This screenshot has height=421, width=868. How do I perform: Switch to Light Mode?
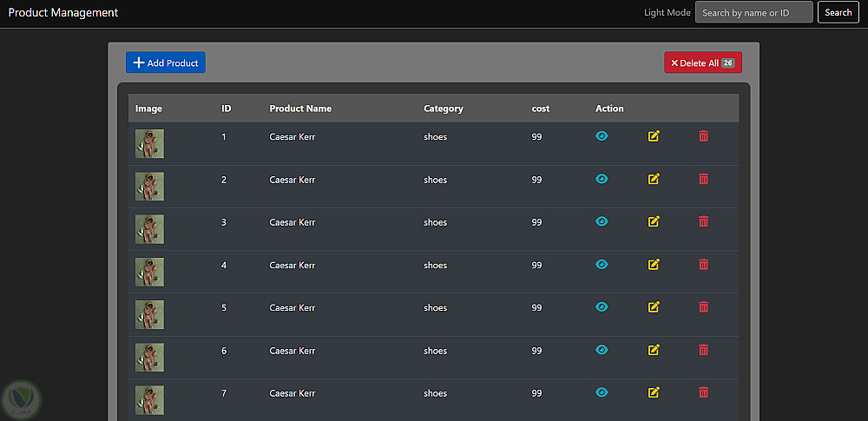(x=667, y=13)
